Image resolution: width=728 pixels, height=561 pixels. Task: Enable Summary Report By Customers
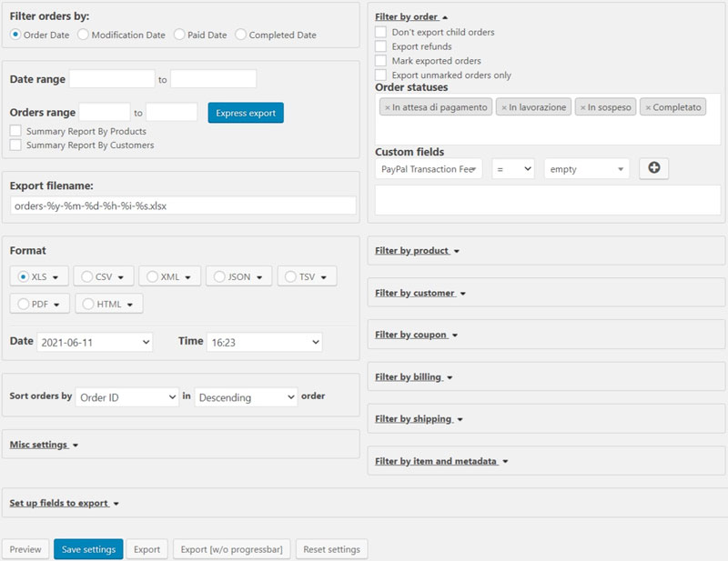click(x=15, y=145)
